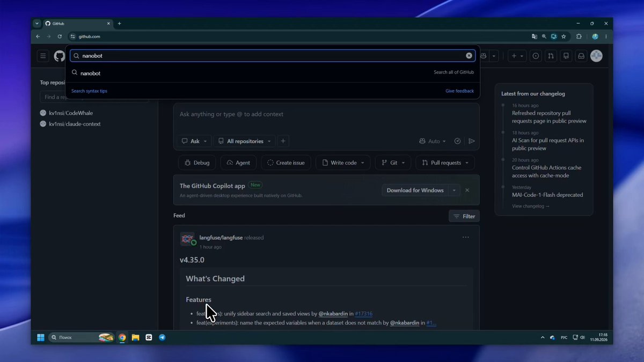Viewport: 644px width, 362px height.
Task: Expand the Copilot dropdown arrow in header
Action: click(x=494, y=56)
